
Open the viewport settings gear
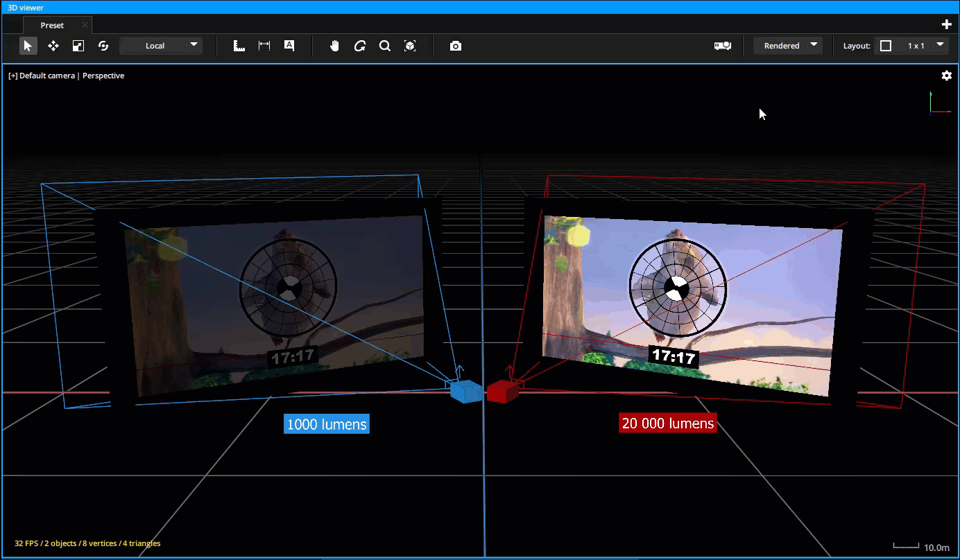click(947, 76)
